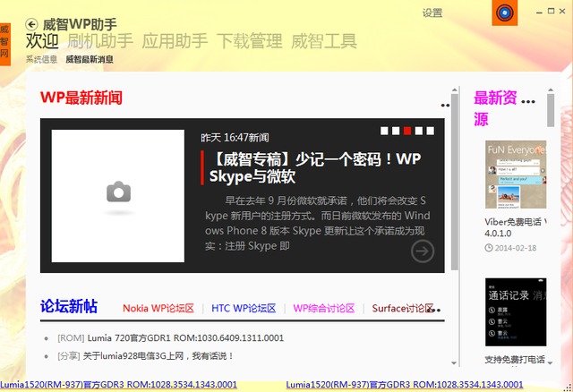Switch to 刷机助手 tab
Screen dimensions: 573x392
[100, 40]
